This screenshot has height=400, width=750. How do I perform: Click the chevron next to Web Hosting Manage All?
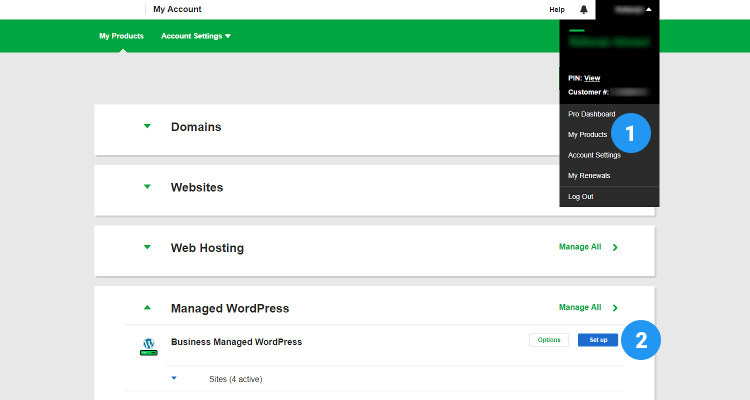pos(615,247)
